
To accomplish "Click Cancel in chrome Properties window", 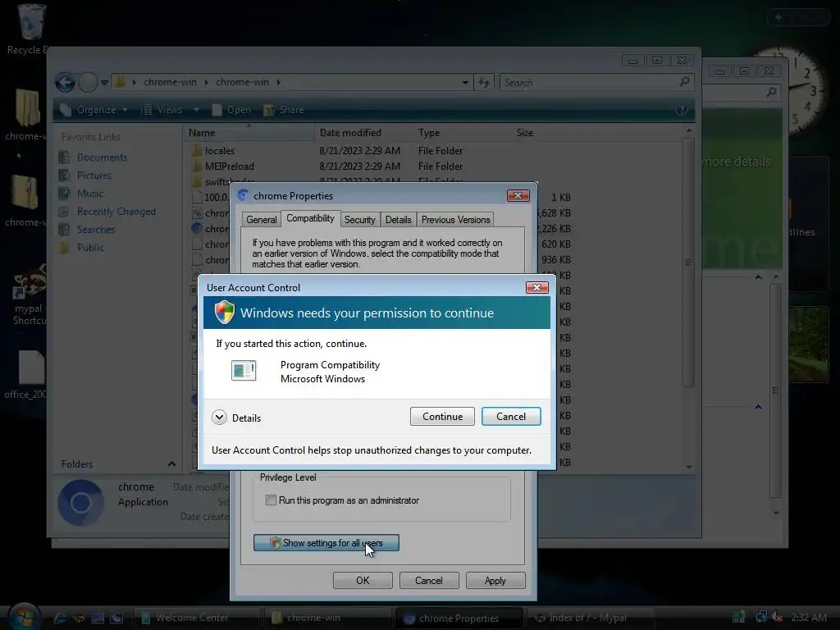I will point(428,580).
